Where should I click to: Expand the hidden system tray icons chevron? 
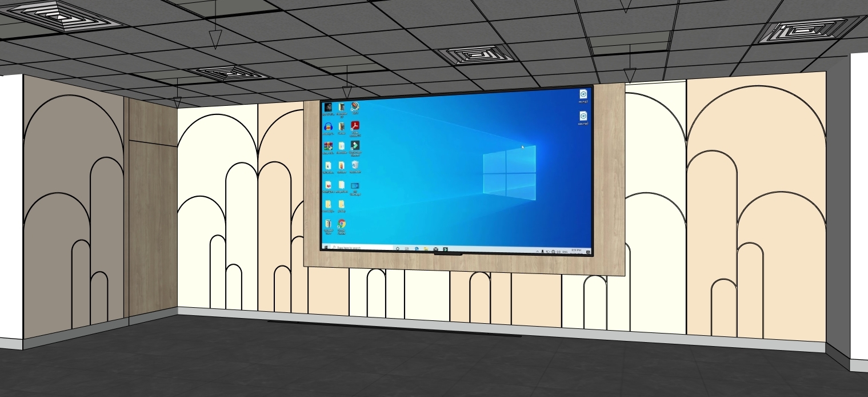(x=538, y=252)
